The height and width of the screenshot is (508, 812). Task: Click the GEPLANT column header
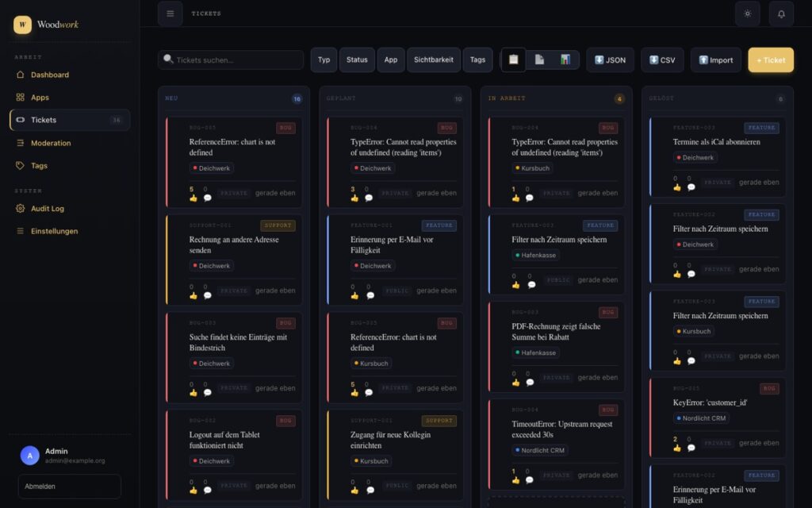click(x=341, y=98)
